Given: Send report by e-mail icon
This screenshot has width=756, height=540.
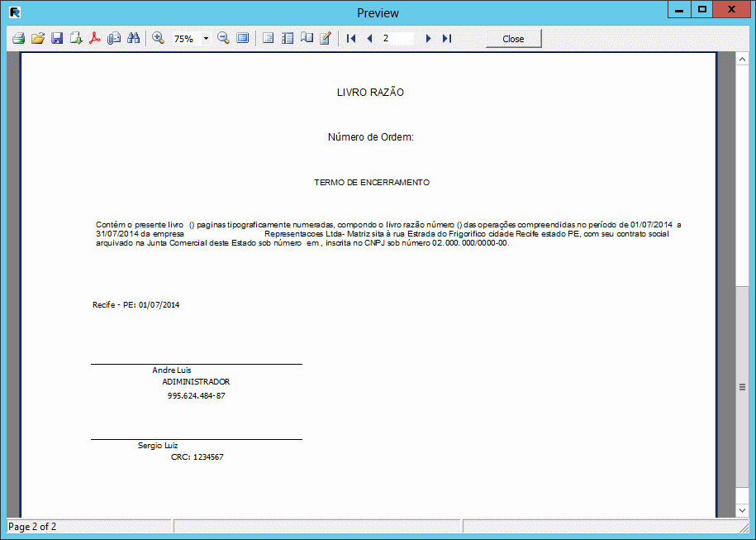Looking at the screenshot, I should [x=114, y=38].
